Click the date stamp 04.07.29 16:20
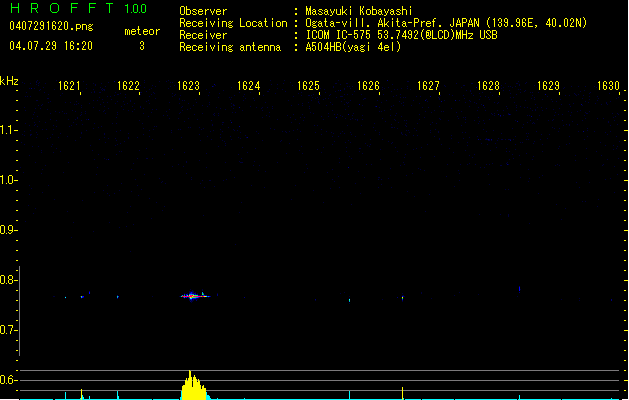This screenshot has width=629, height=400. point(51,46)
